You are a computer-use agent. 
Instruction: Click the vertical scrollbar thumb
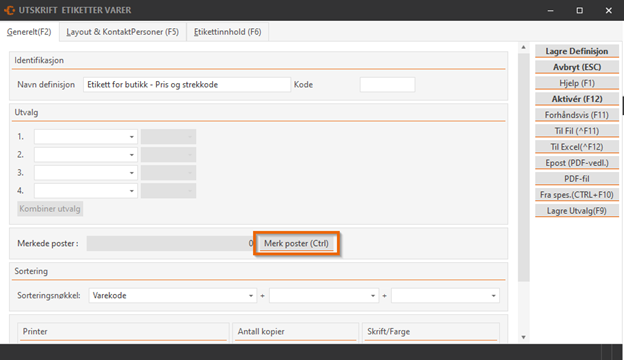tap(523, 167)
